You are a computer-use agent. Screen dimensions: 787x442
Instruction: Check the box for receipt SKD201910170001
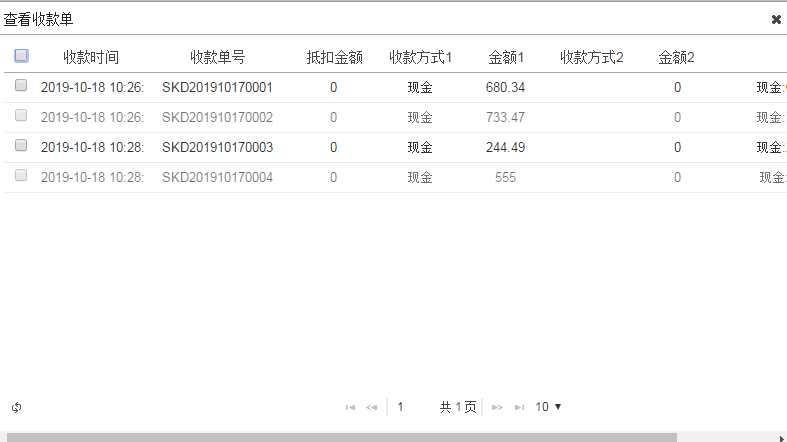point(21,86)
